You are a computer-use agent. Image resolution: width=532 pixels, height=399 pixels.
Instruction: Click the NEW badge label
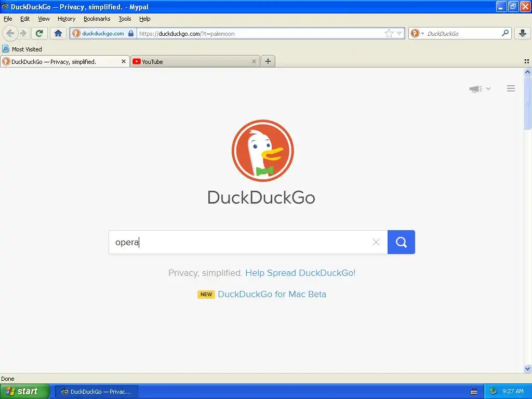tap(206, 295)
